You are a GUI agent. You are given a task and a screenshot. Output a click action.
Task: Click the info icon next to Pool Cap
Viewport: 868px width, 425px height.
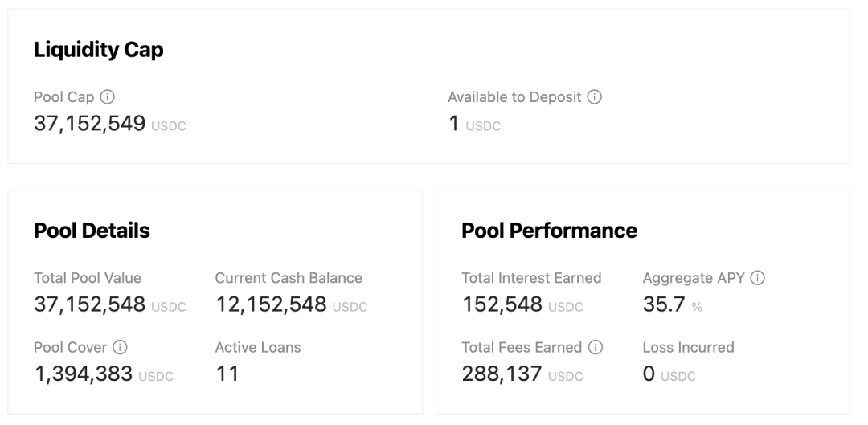click(x=108, y=97)
